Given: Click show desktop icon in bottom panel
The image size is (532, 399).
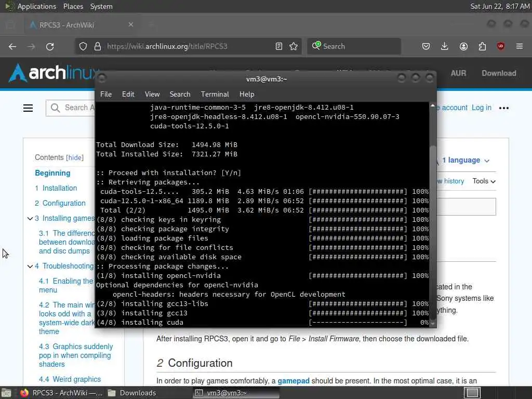Looking at the screenshot, I should coord(6,393).
